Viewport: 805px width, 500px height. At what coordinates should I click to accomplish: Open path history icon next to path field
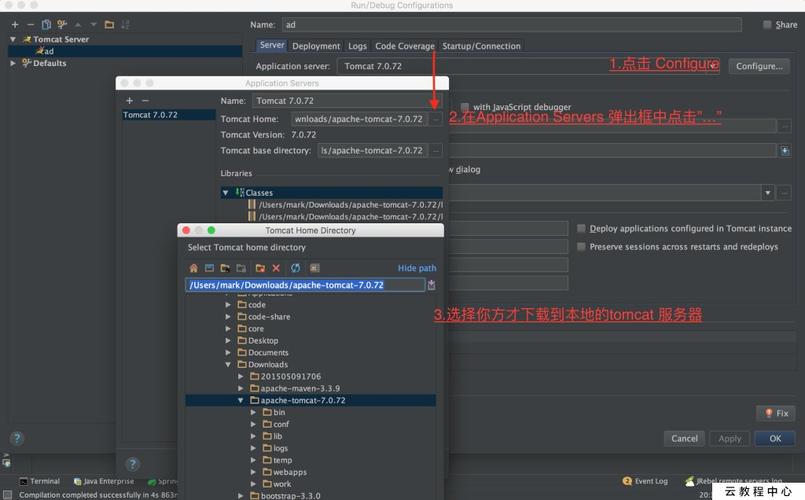(431, 285)
